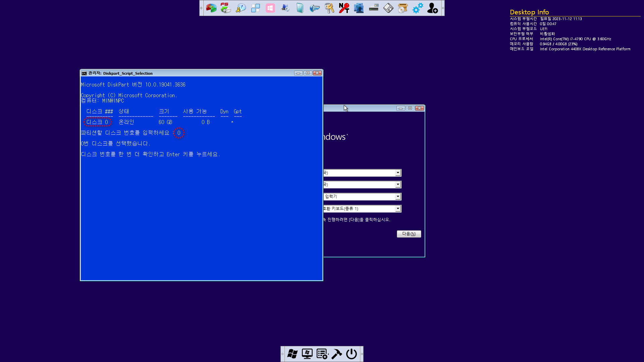
Task: Click the '0 B' available space value
Action: coord(206,122)
